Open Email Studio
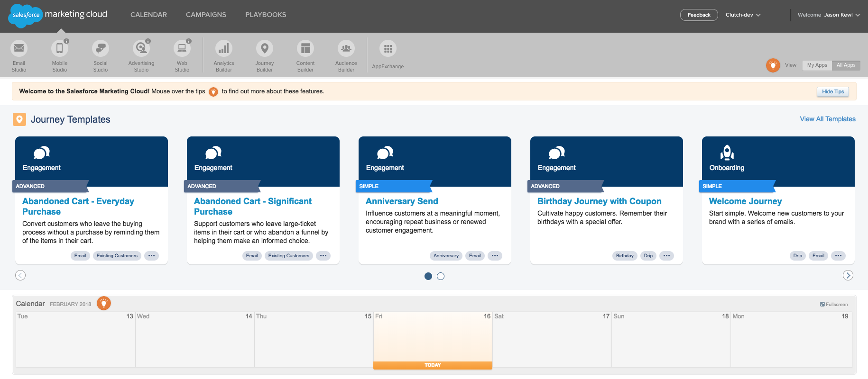This screenshot has width=868, height=379. [x=19, y=55]
